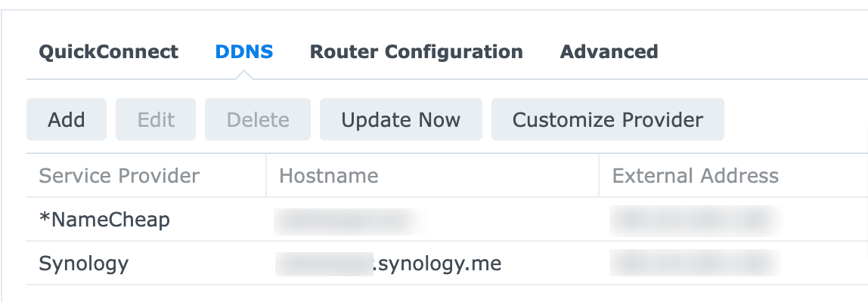Click the Delete button

tap(258, 119)
